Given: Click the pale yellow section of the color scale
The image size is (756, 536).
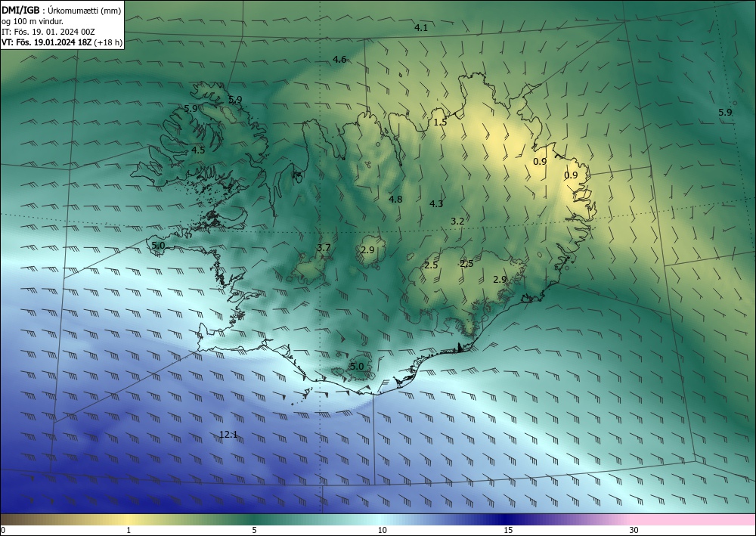Looking at the screenshot, I should (126, 519).
